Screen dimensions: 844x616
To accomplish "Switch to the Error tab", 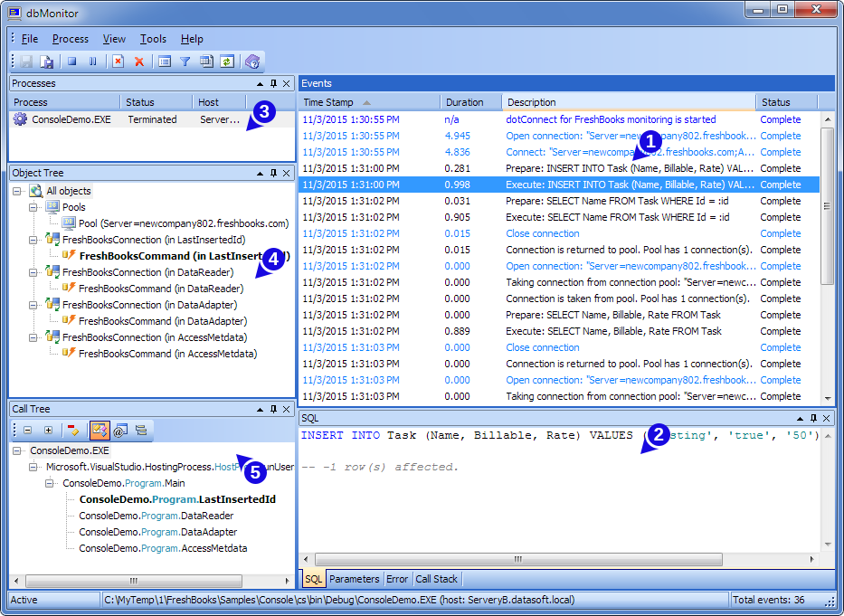I will tap(397, 579).
